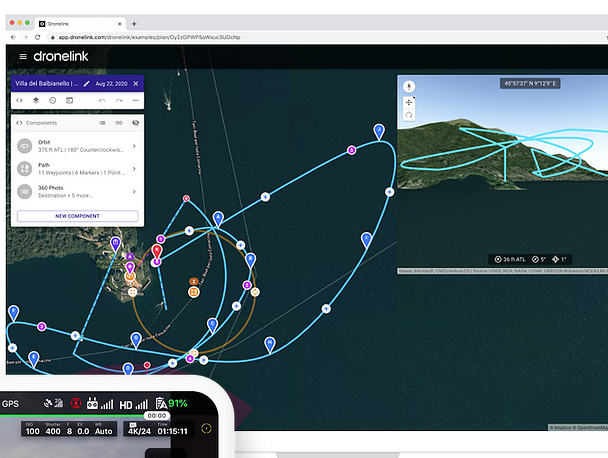This screenshot has width=608, height=458.
Task: Open the plan code view icon in toolbar
Action: 19,100
